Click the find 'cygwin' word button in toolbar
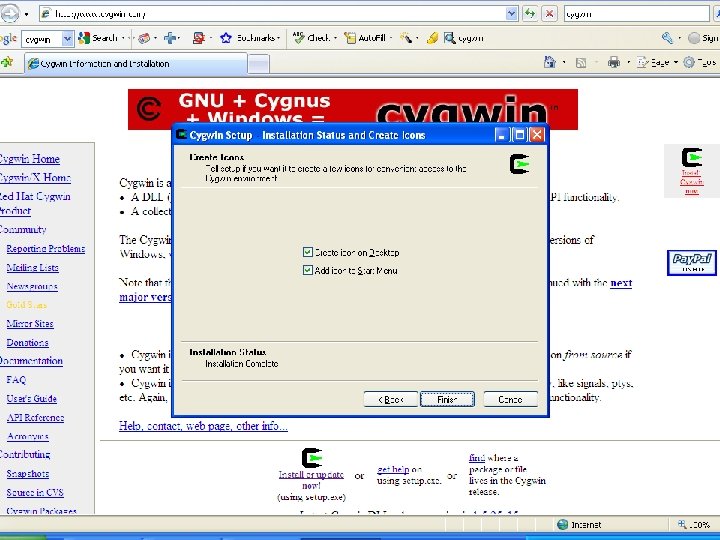Screen dimensions: 720x540 click(x=464, y=38)
